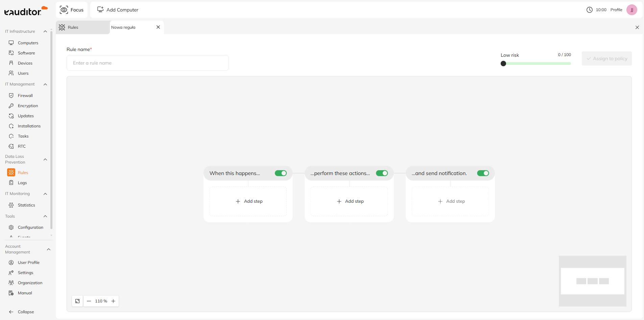
Task: Disable the 'When this happens...' toggle
Action: [281, 173]
